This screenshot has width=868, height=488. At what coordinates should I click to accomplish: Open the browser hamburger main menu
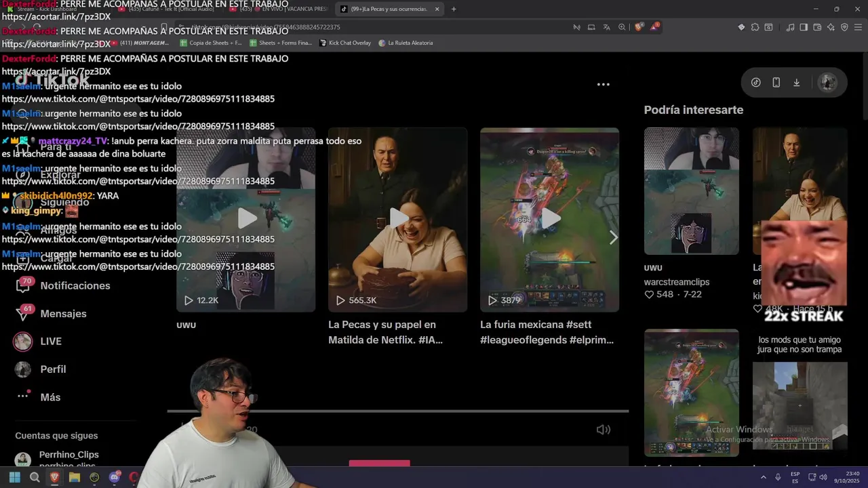click(858, 27)
